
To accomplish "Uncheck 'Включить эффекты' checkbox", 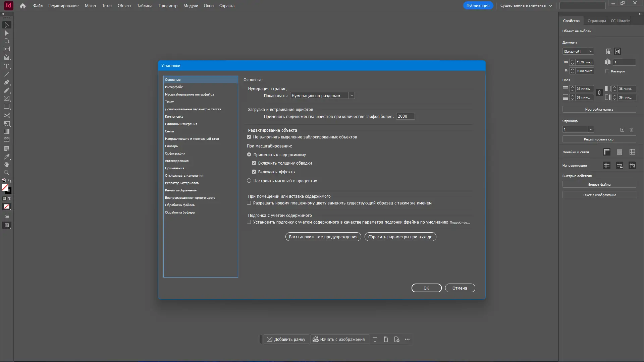I will (x=254, y=172).
